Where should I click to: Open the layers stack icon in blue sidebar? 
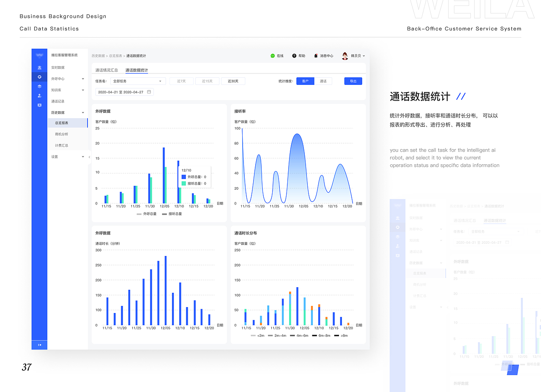pyautogui.click(x=39, y=86)
